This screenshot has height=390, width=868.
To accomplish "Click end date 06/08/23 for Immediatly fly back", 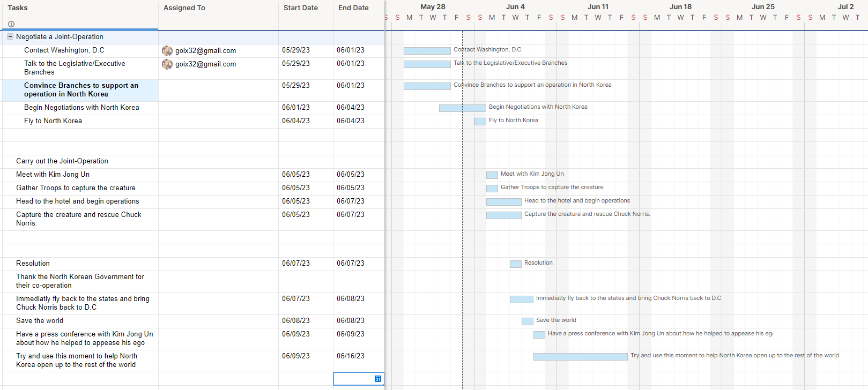I will [351, 299].
